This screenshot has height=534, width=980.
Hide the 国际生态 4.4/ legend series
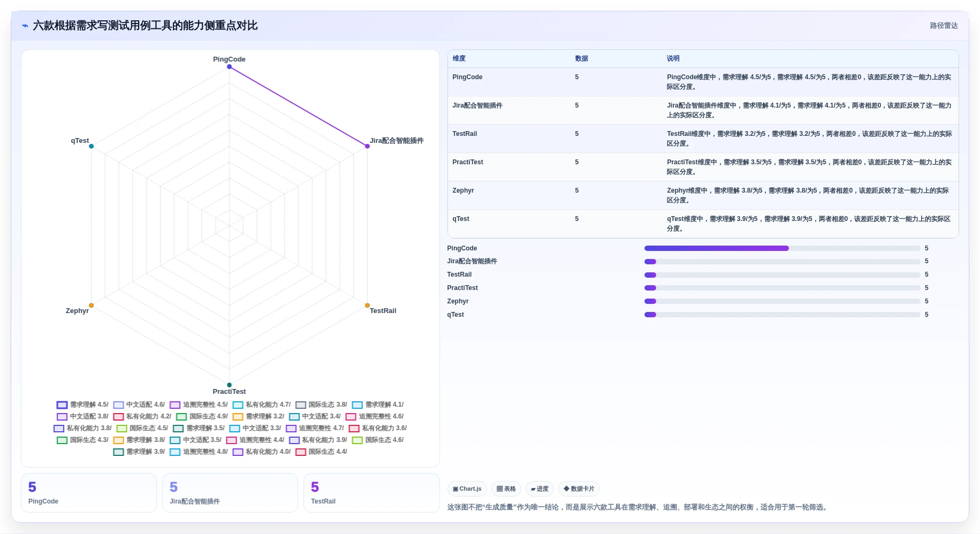pos(321,452)
